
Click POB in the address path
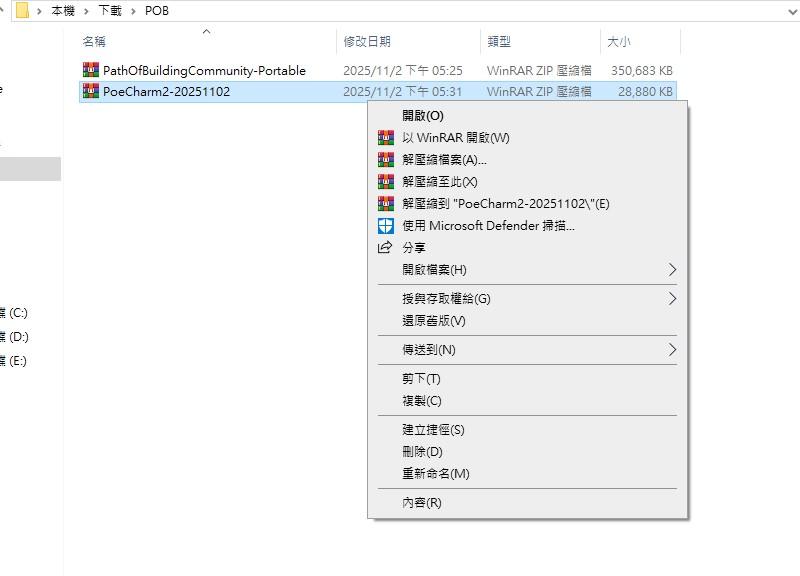[157, 11]
